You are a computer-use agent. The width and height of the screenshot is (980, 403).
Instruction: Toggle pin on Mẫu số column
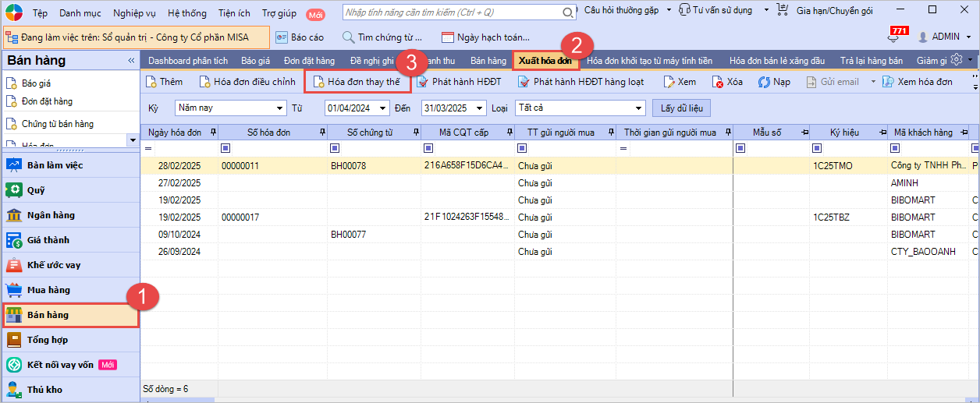tap(804, 133)
